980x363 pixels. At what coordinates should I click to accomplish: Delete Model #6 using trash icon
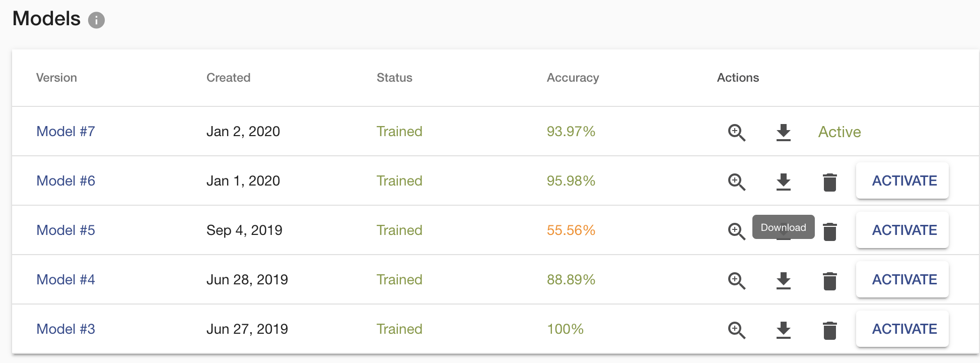pyautogui.click(x=830, y=182)
